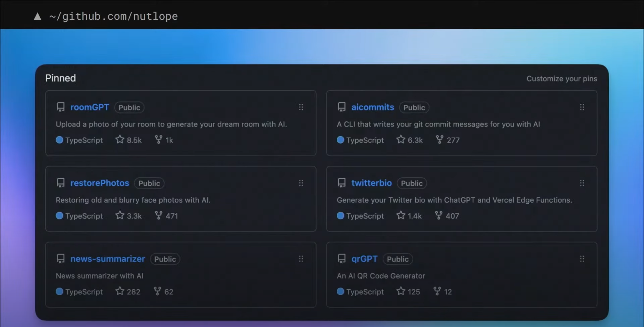Click the fork icon on twitterbio
This screenshot has height=327, width=644.
tap(438, 215)
